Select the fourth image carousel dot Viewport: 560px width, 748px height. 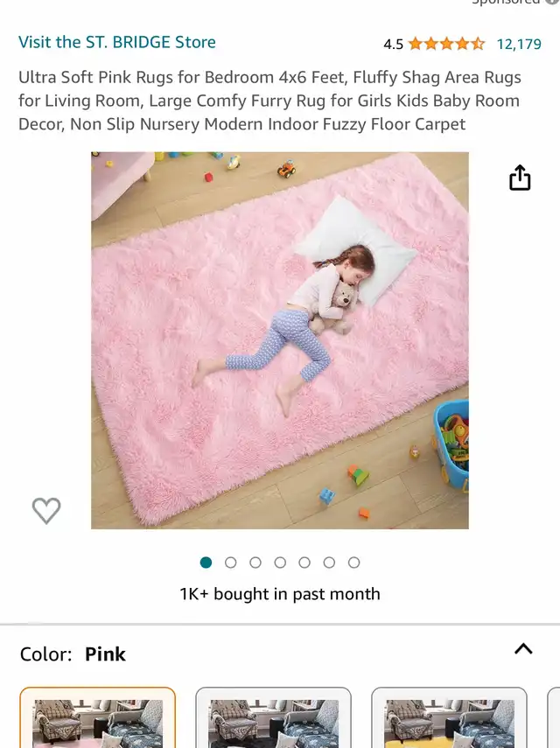(280, 563)
